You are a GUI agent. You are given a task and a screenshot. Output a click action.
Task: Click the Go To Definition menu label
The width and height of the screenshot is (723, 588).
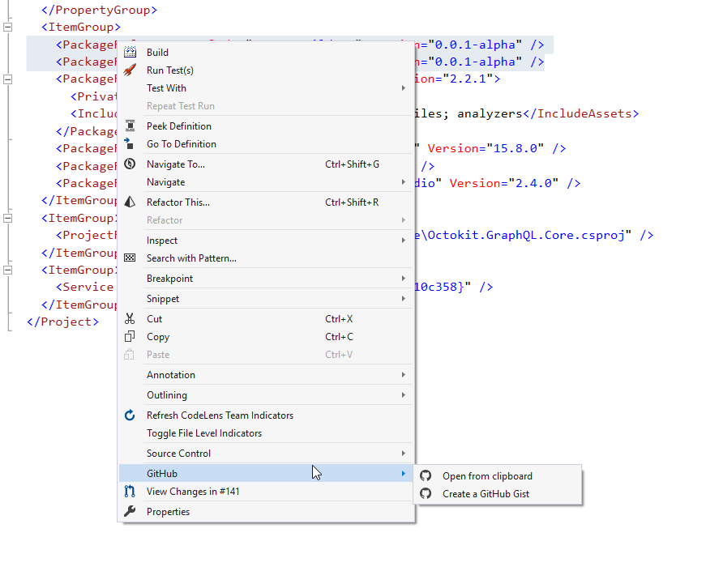point(182,144)
